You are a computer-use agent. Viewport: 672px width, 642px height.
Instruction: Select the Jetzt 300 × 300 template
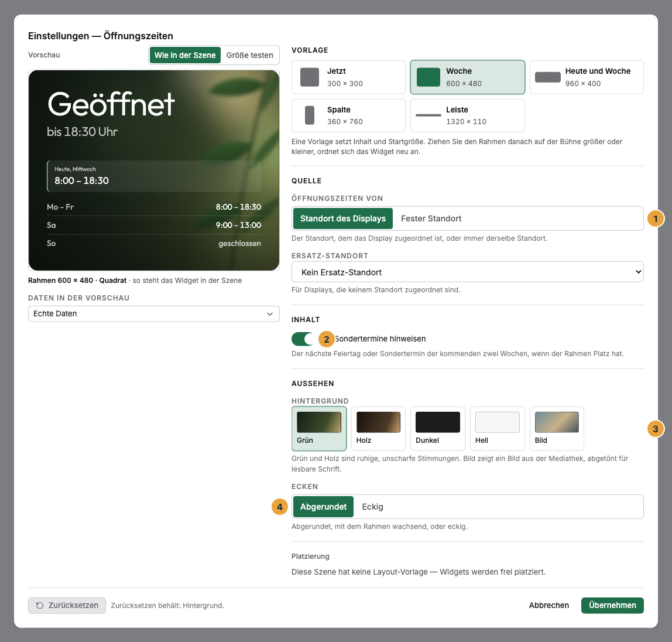(348, 77)
